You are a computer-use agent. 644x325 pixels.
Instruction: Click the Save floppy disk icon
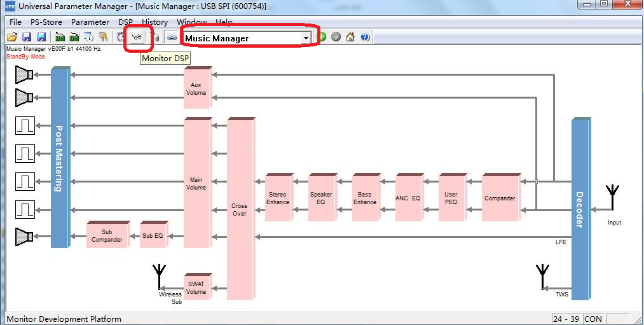tap(27, 38)
